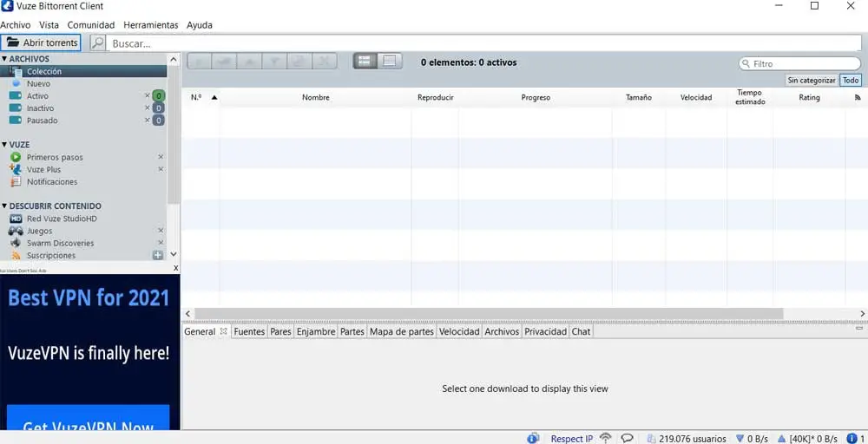Open the Comunidad menu
868x444 pixels.
91,25
